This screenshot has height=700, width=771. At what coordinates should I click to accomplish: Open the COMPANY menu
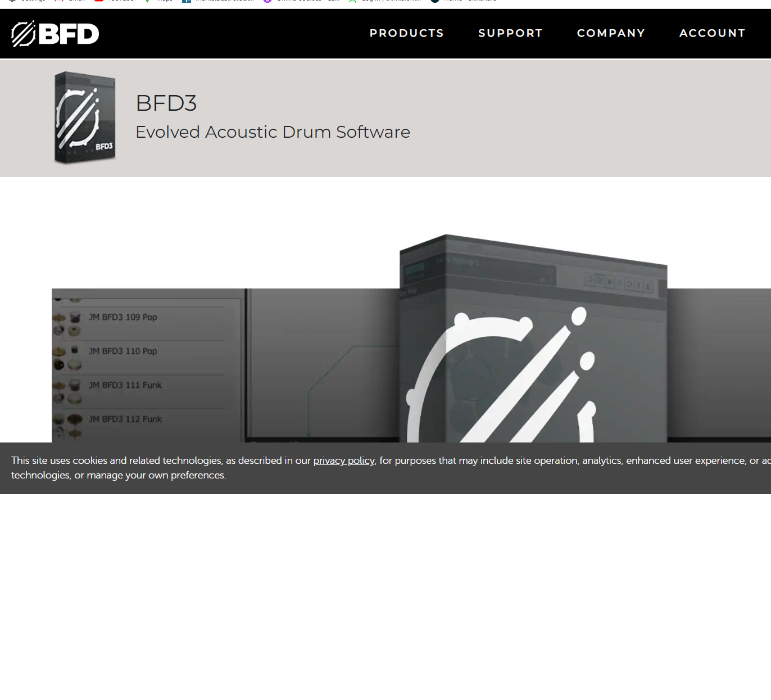[x=611, y=33]
